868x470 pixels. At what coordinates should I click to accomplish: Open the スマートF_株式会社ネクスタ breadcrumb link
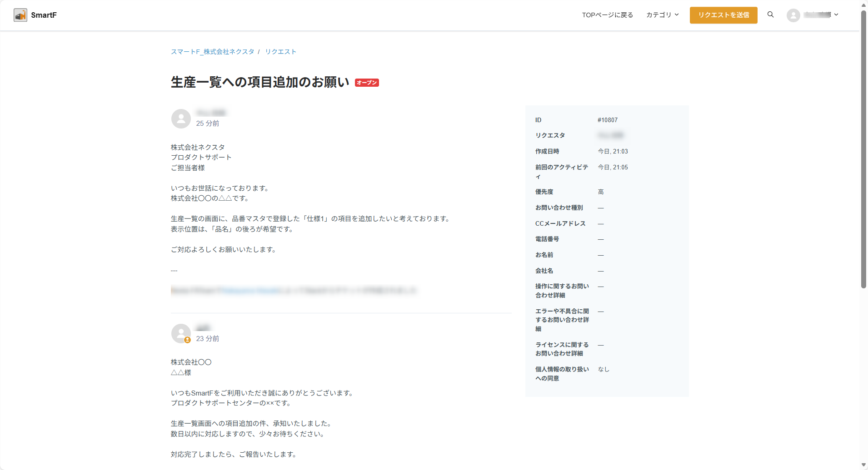click(212, 52)
